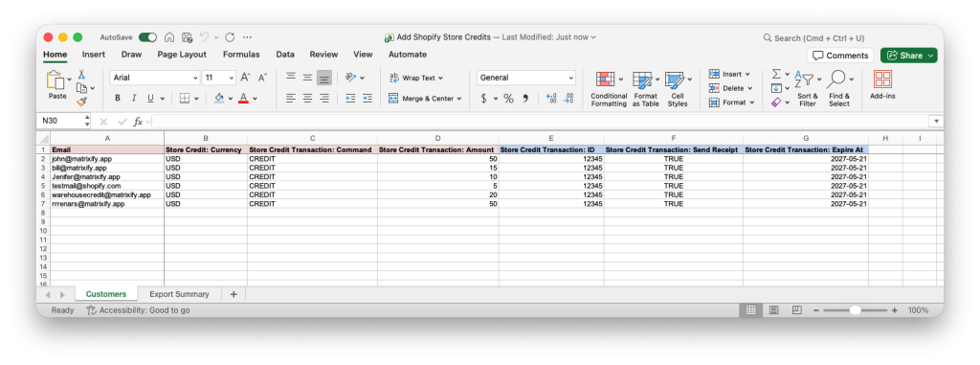
Task: Expand the Insert cells dropdown
Action: (747, 74)
